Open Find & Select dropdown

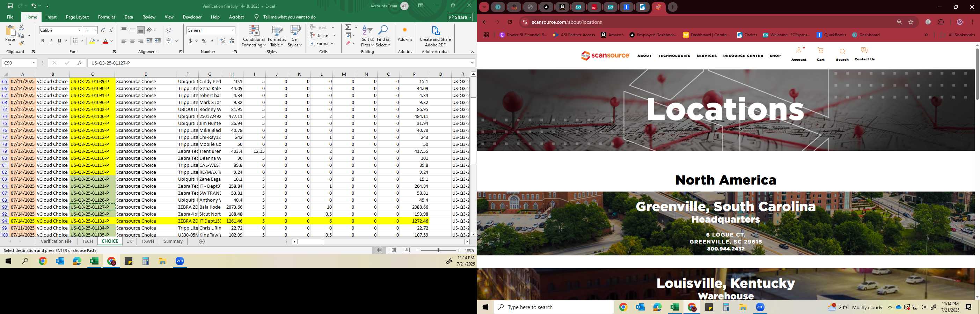[x=383, y=37]
